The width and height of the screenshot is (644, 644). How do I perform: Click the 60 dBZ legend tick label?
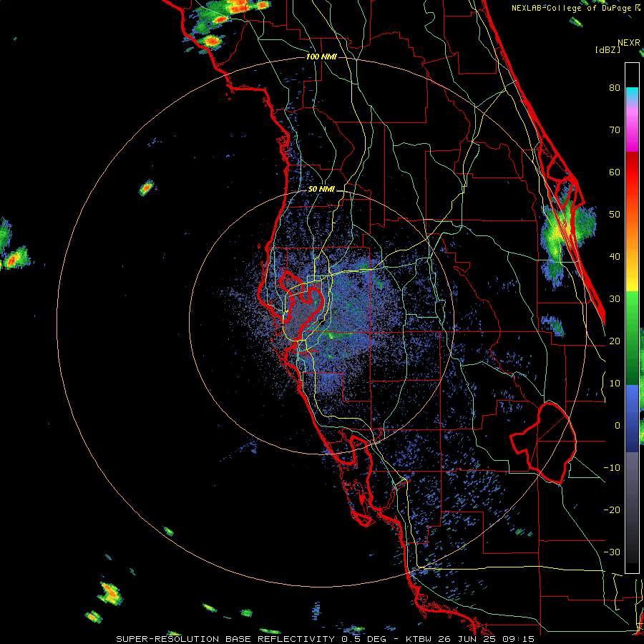click(615, 172)
